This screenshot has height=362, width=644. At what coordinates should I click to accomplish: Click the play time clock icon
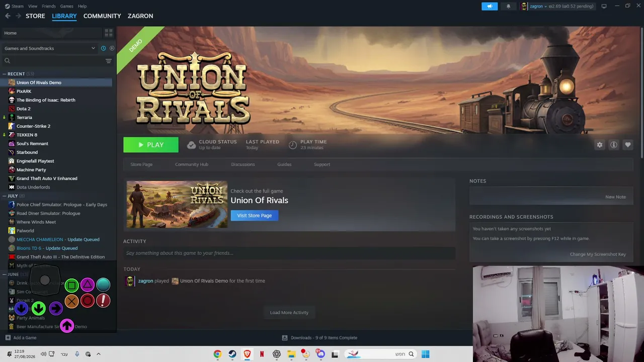pos(293,145)
